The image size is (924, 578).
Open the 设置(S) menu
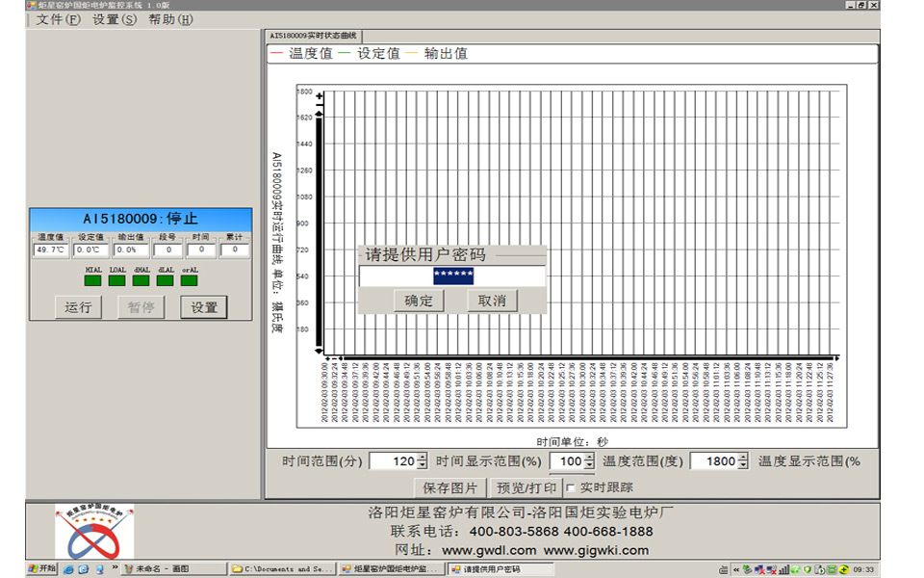pyautogui.click(x=114, y=19)
